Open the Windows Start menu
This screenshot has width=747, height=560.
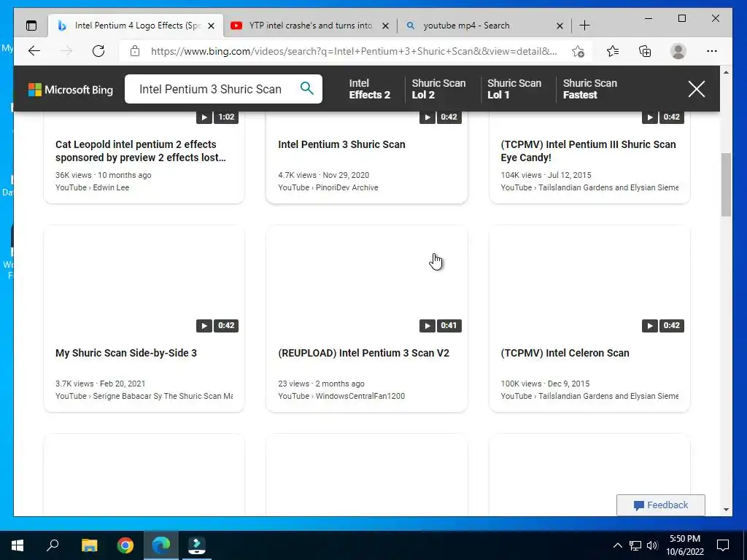tap(18, 545)
